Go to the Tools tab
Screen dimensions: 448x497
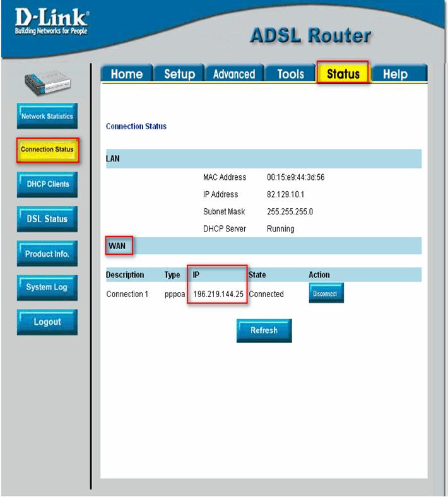[290, 74]
